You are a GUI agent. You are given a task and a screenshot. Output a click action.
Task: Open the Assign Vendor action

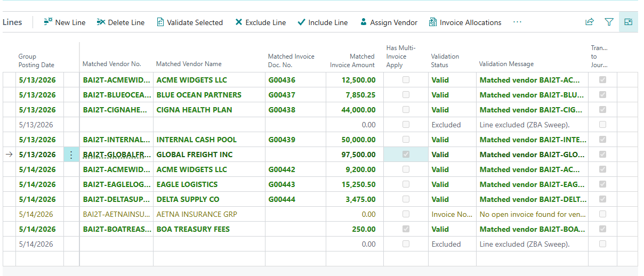389,22
